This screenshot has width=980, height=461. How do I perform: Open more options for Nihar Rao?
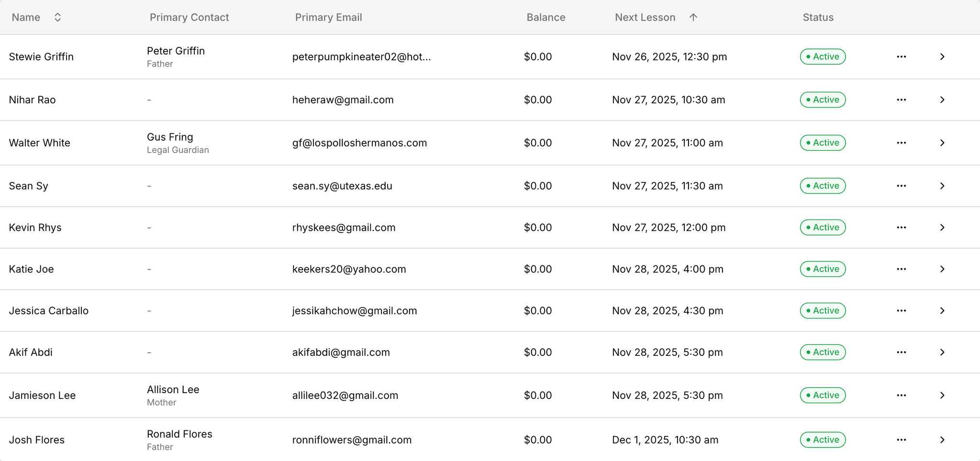click(x=901, y=100)
